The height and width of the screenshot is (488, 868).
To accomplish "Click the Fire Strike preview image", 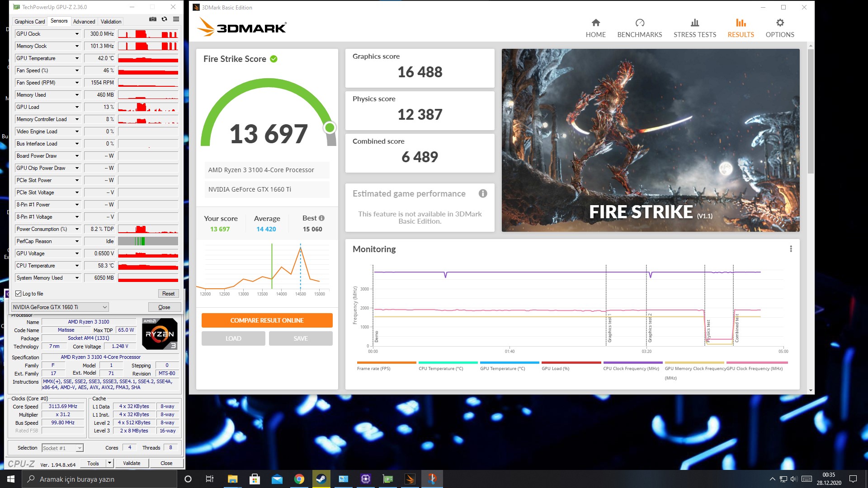I will coord(651,140).
